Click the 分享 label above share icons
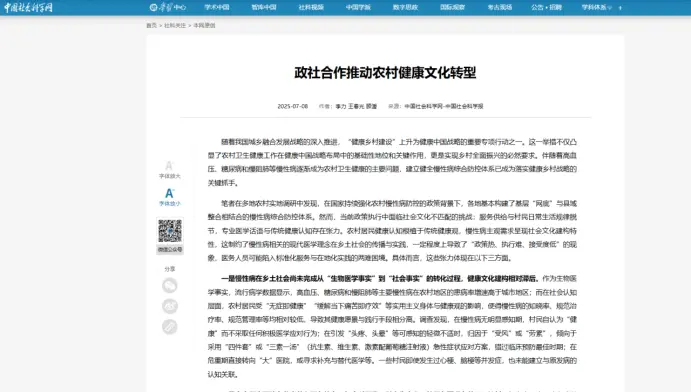 point(170,269)
